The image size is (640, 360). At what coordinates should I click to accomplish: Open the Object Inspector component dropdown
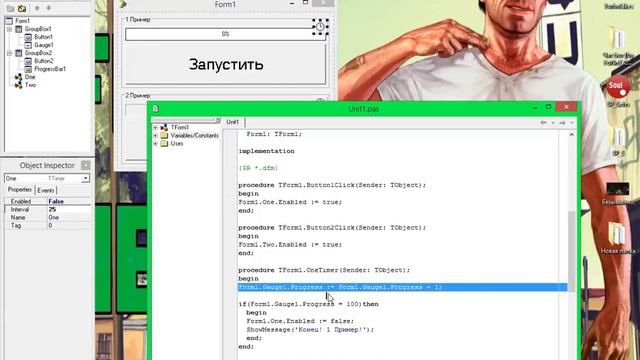[x=85, y=178]
